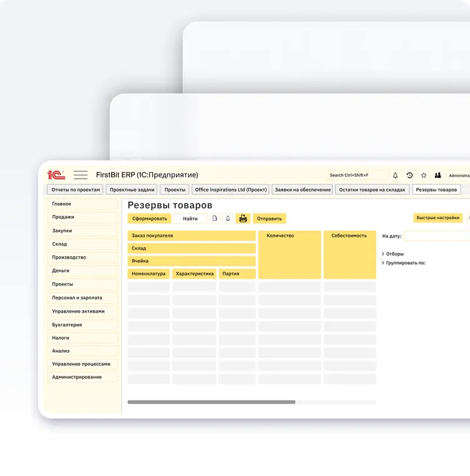Open the history clock icon
Viewport: 470px width, 476px height.
410,175
